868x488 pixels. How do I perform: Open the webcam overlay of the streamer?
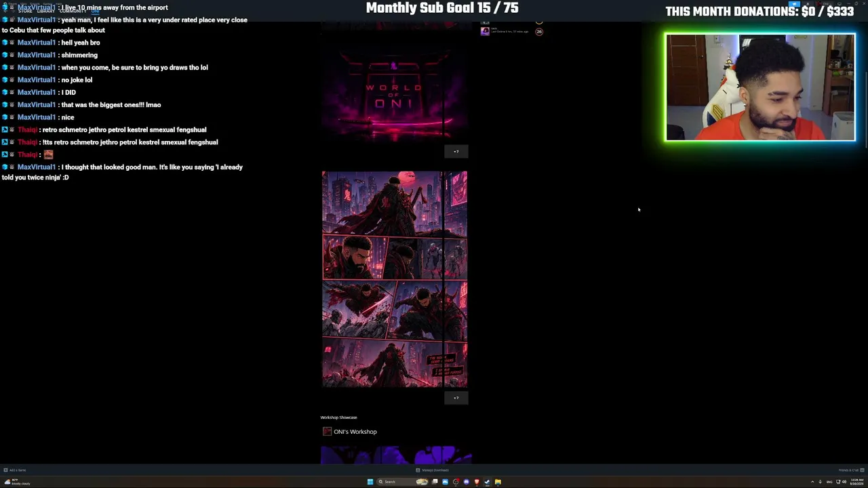click(x=760, y=87)
